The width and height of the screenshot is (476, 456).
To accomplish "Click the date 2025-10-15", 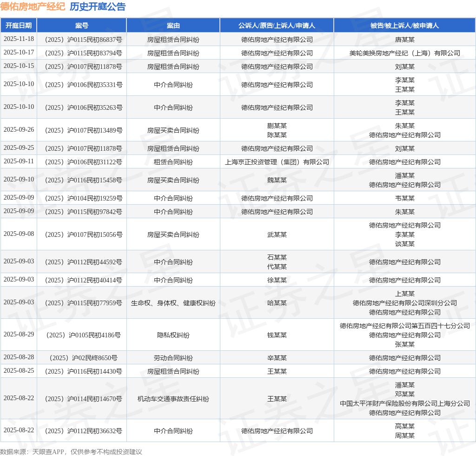I will 19,66.
